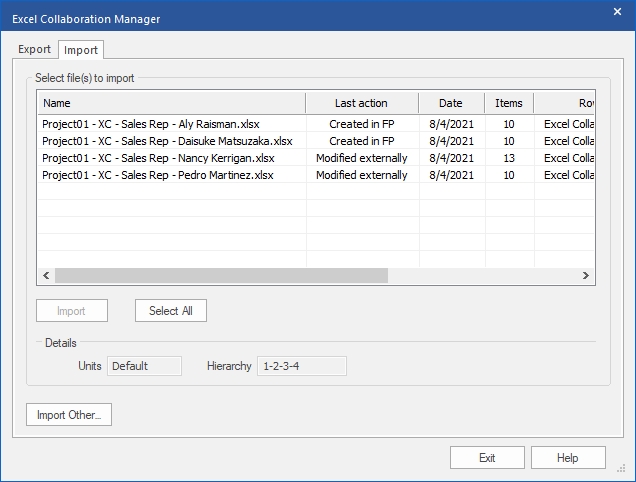
Task: Sort list by Name column header
Action: (x=171, y=103)
